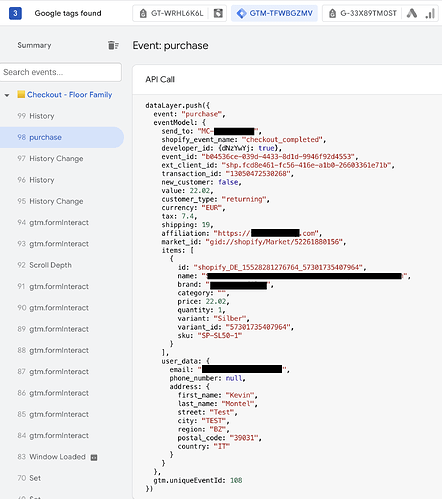Select event 95 History Change
Screen dimensions: 442x499
tap(62, 201)
